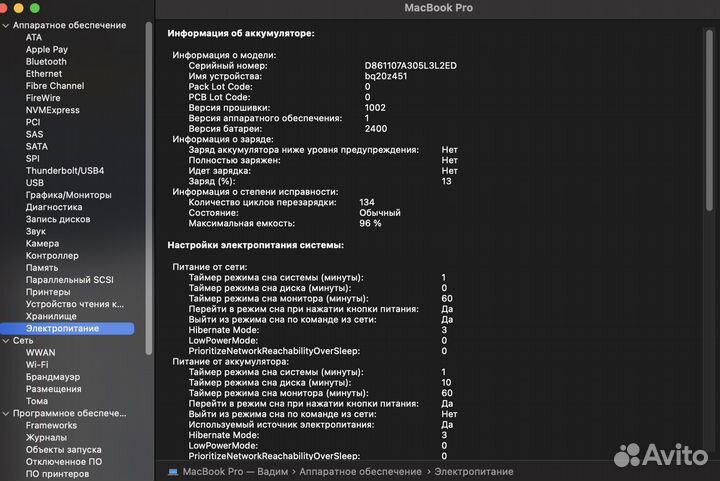Open Frameworks in software section
The image size is (720, 481).
[51, 425]
